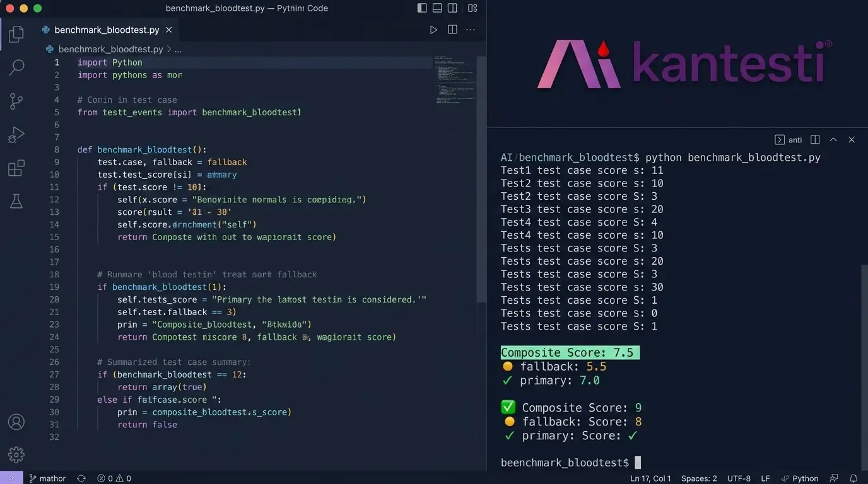Click 'return array(true)' on line 28
The height and width of the screenshot is (484, 868).
tap(162, 387)
